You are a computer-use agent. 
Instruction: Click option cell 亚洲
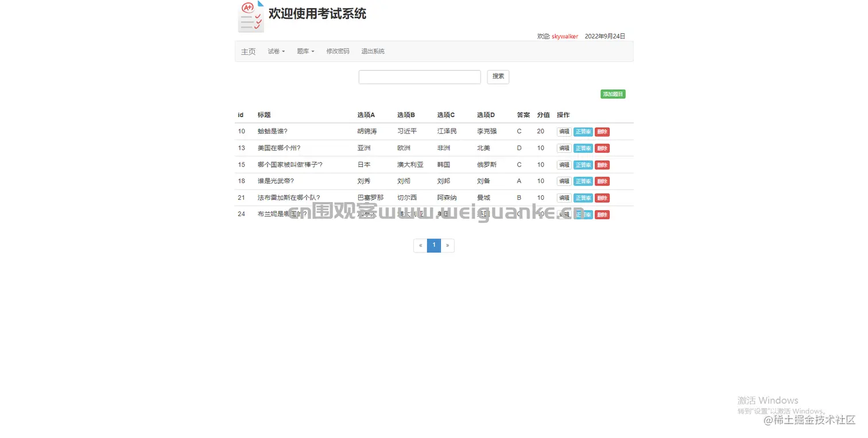pos(364,148)
